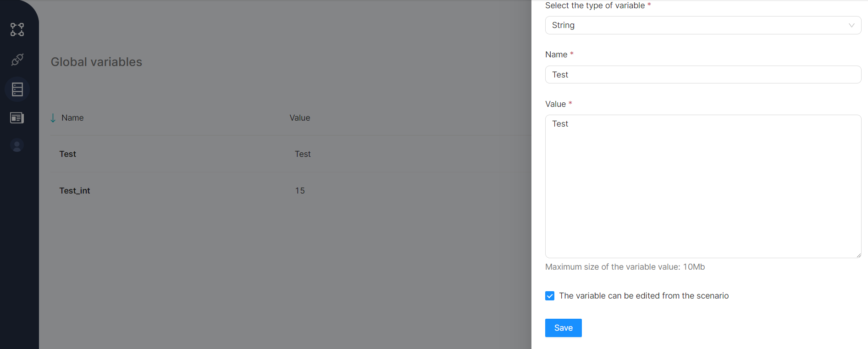Open the String variable type combo box
The height and width of the screenshot is (349, 868).
[697, 25]
